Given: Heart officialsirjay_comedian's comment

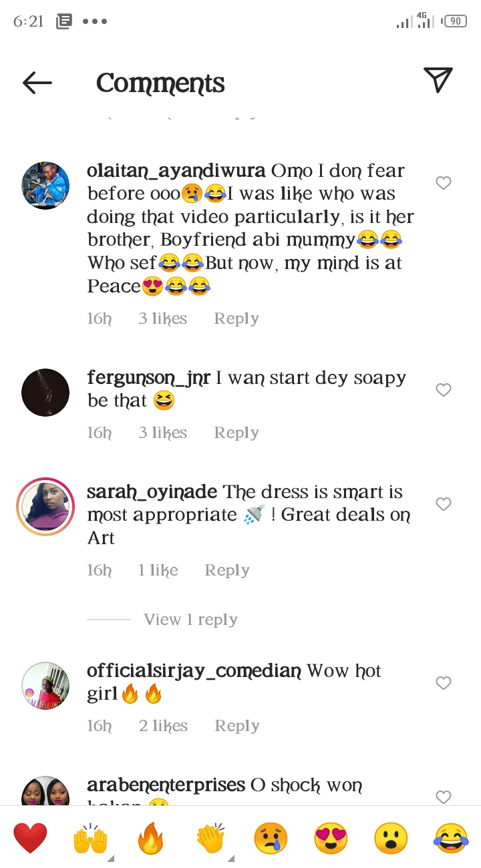Looking at the screenshot, I should [444, 683].
